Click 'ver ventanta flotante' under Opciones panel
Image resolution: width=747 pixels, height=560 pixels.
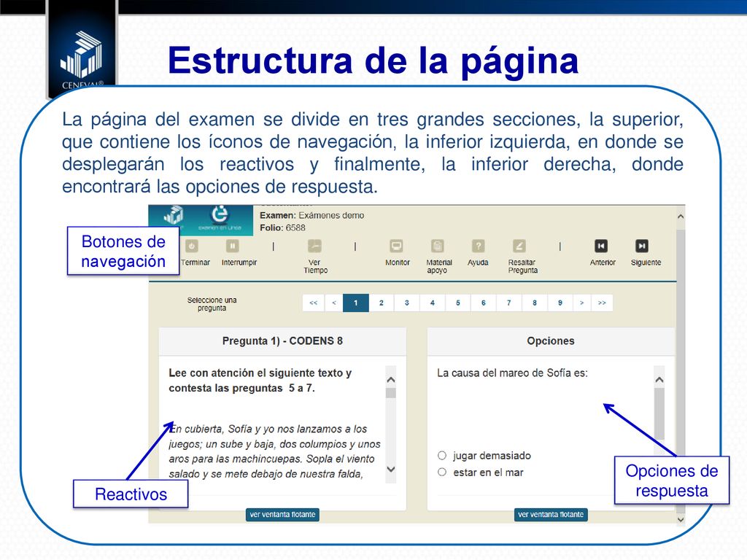coord(551,515)
